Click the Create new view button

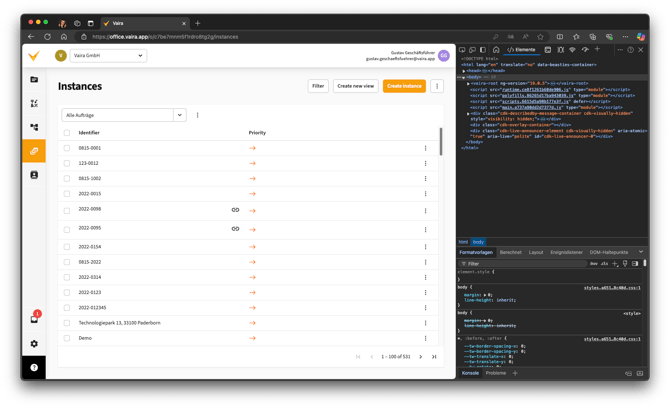pyautogui.click(x=355, y=86)
